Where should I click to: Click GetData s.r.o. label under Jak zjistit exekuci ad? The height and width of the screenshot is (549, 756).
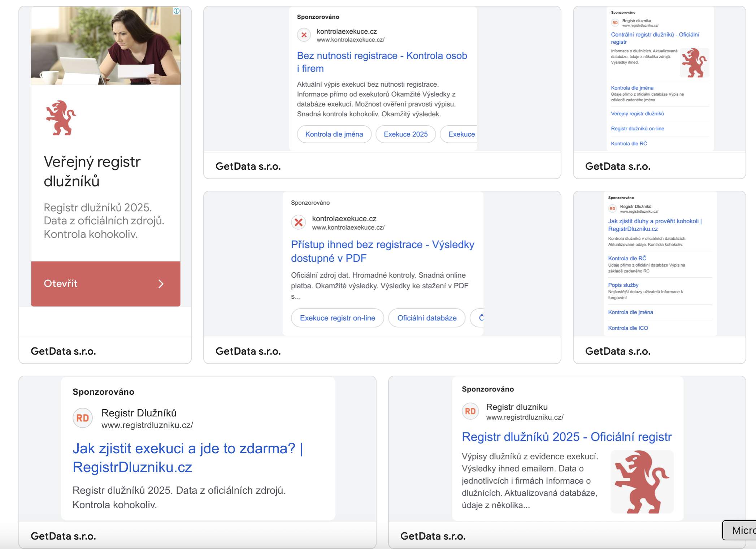tap(63, 536)
